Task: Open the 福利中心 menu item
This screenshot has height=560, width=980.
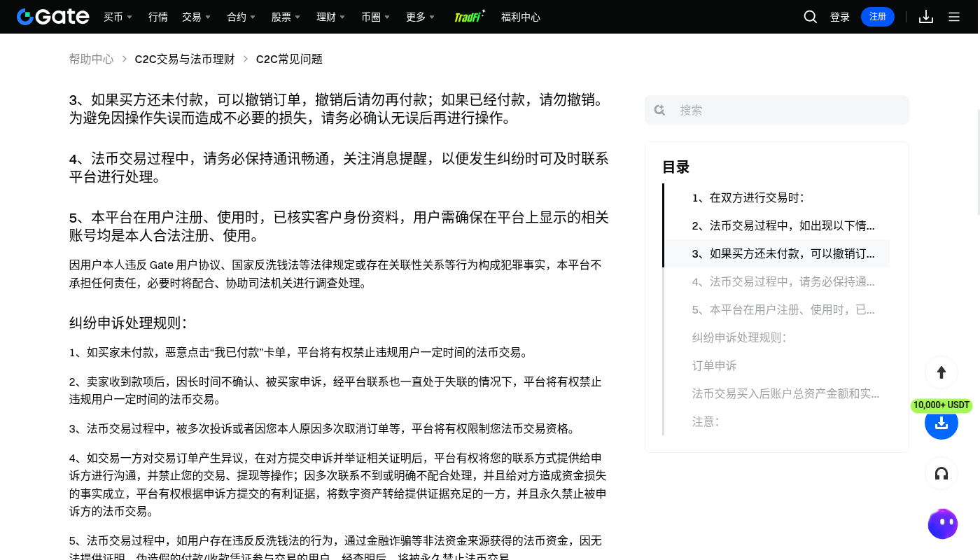Action: [521, 17]
